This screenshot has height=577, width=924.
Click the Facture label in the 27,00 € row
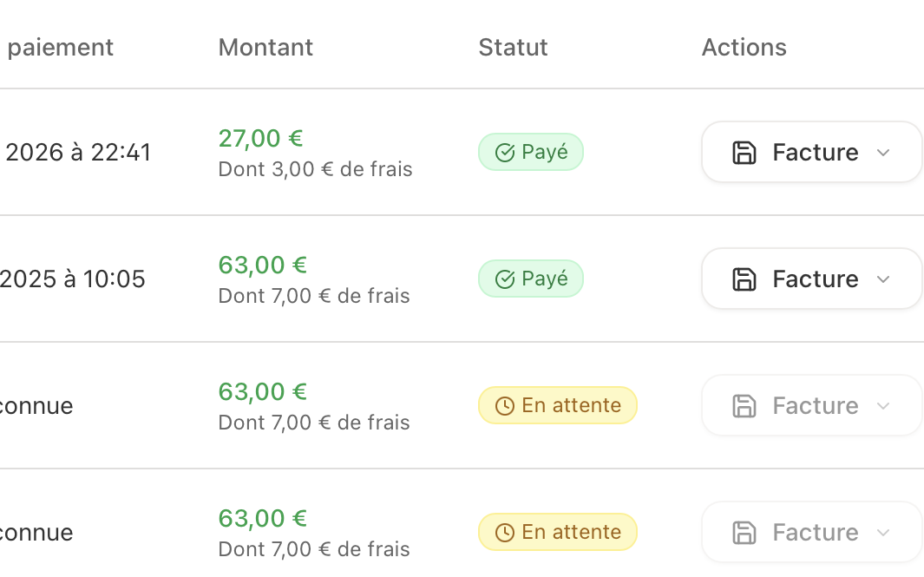[x=815, y=153]
